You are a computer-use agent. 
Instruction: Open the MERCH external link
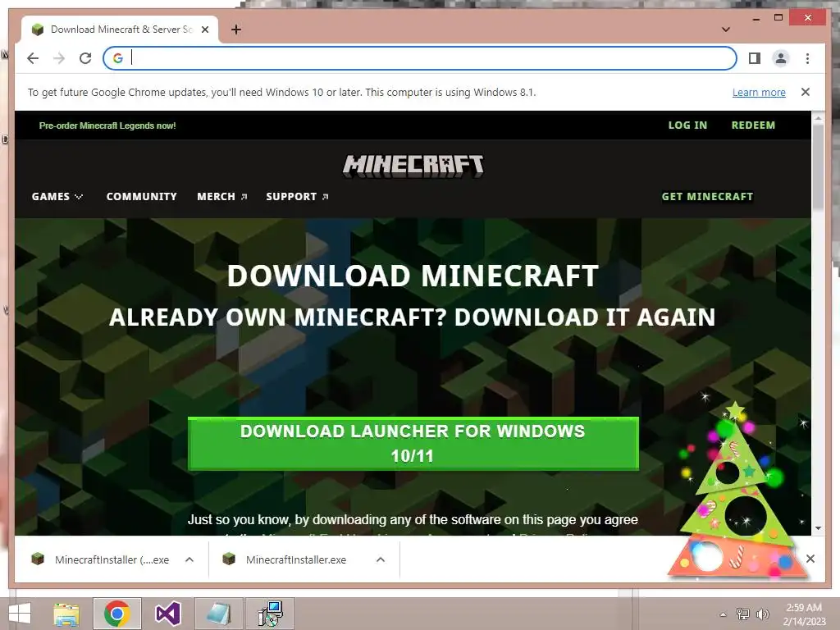point(221,197)
